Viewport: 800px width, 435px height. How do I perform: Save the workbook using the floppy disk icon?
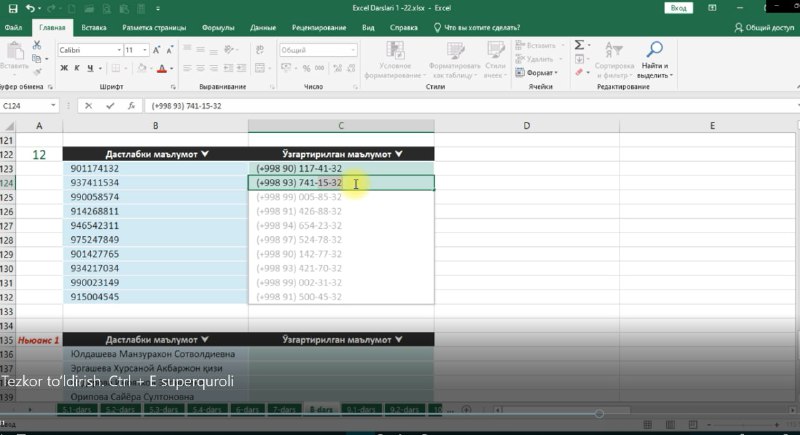coord(13,8)
